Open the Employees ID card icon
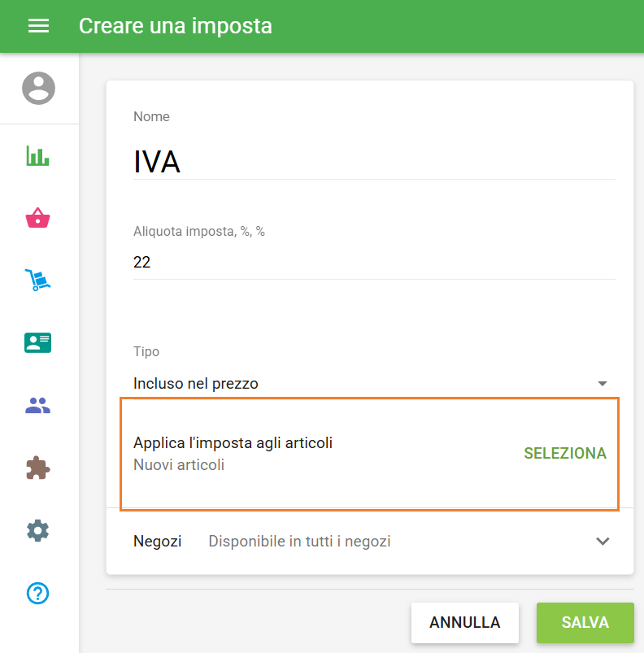Viewport: 644px width, 653px height. click(x=38, y=342)
